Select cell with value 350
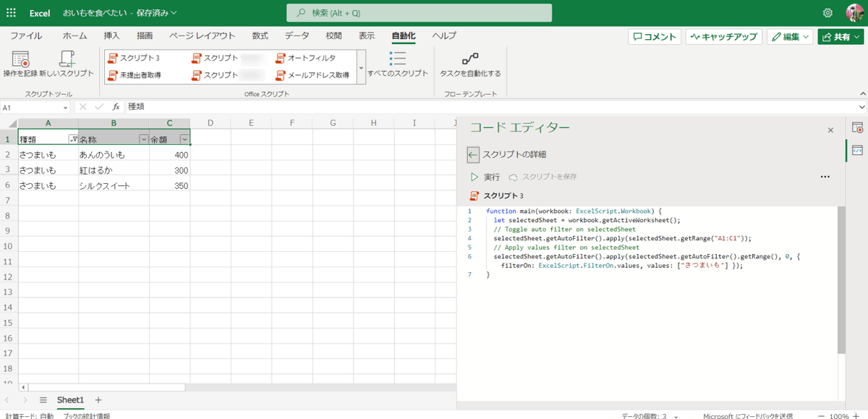 170,186
